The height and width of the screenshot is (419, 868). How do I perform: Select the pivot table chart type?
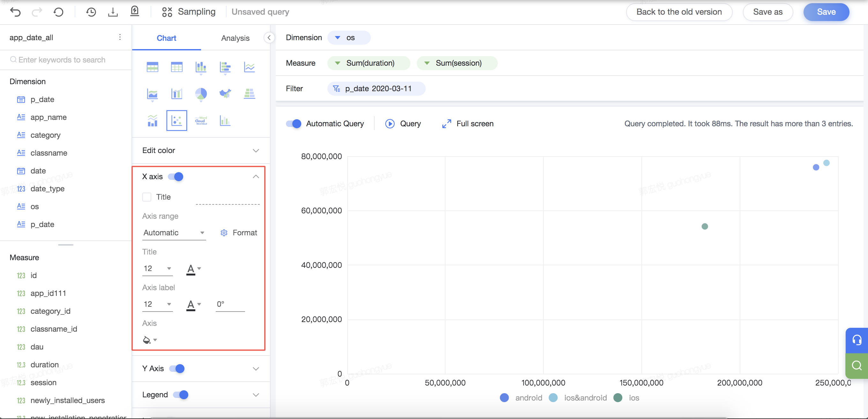(x=152, y=67)
